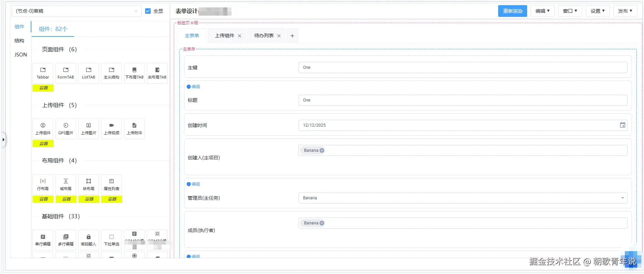Click the 表单设计 title text
The width and height of the screenshot is (644, 274).
tap(187, 11)
